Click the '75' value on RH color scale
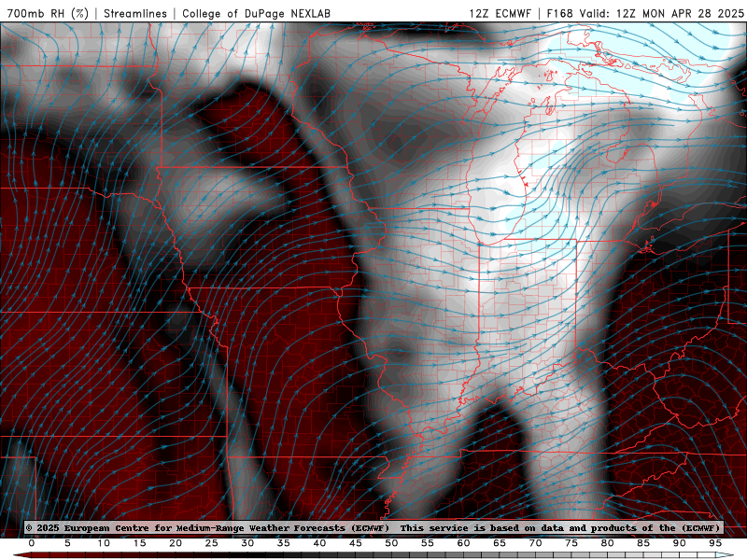This screenshot has width=747, height=560. click(x=571, y=543)
